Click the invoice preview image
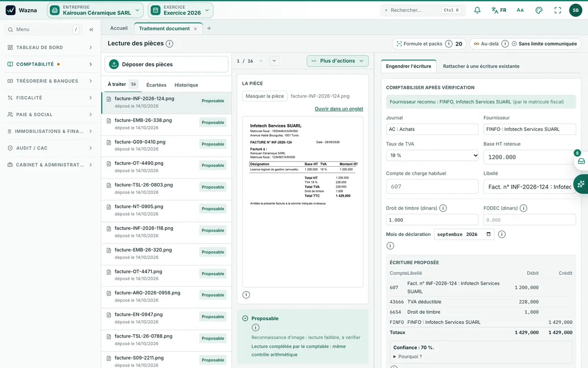Image resolution: width=588 pixels, height=368 pixels. pos(303,202)
